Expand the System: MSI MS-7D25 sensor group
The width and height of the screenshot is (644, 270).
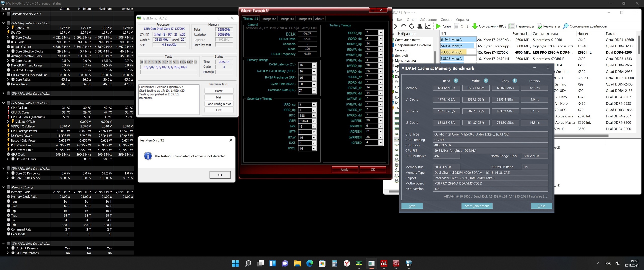tap(3, 14)
